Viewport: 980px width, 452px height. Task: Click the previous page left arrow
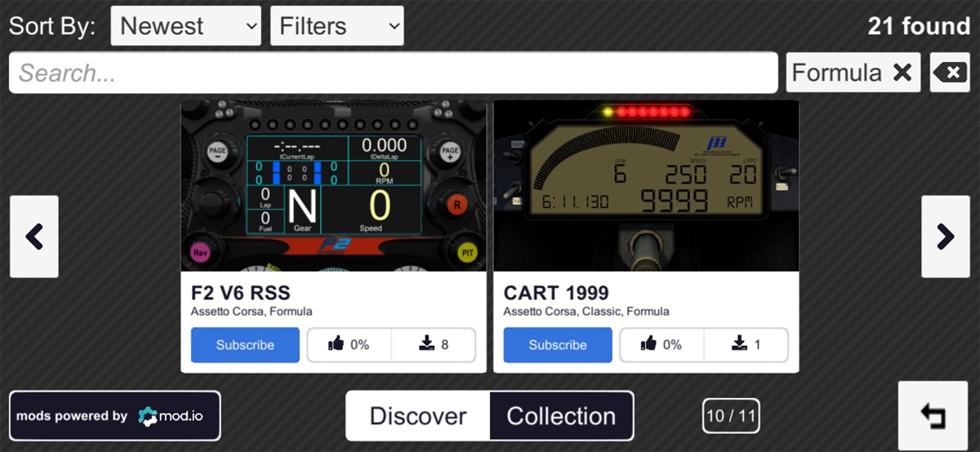pos(33,237)
